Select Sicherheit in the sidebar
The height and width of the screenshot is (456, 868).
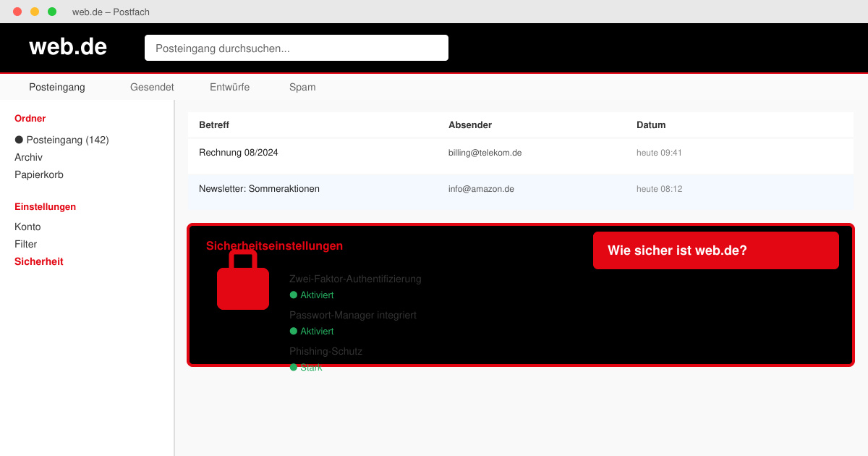(39, 261)
